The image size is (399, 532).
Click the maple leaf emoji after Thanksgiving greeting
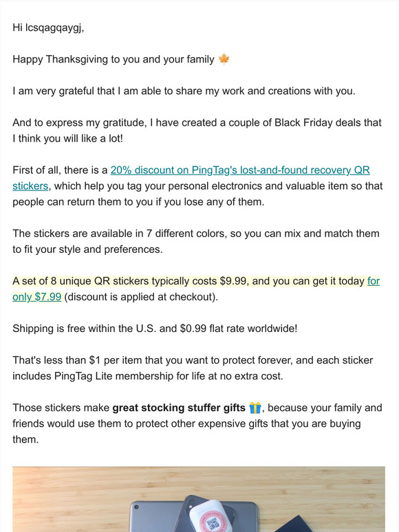pyautogui.click(x=224, y=59)
